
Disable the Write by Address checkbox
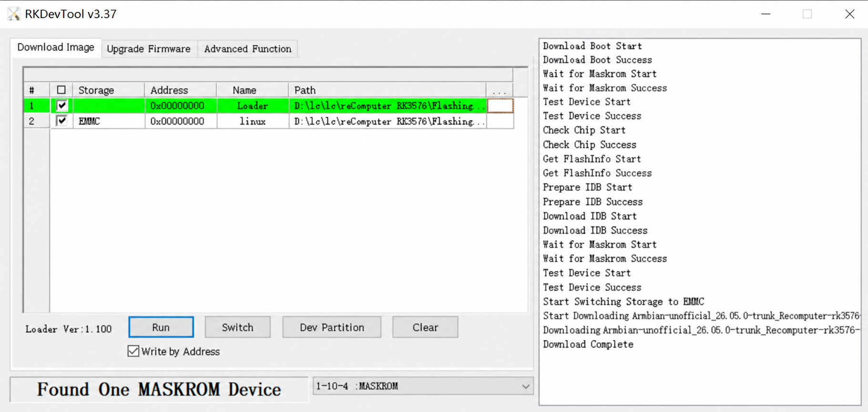coord(133,351)
